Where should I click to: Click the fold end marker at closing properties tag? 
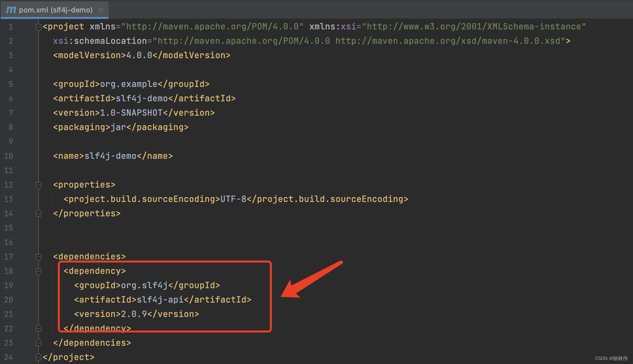click(x=38, y=213)
